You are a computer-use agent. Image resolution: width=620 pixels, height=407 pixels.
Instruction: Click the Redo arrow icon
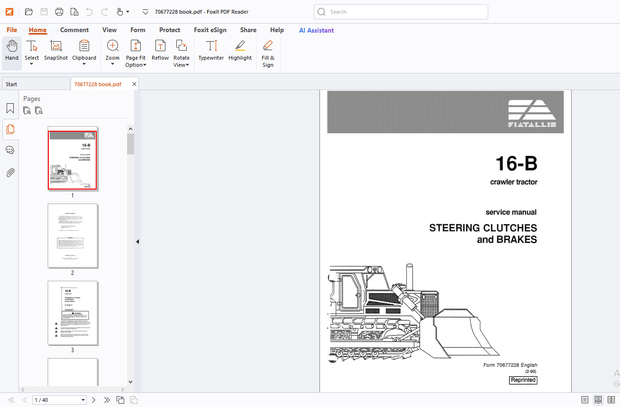104,12
